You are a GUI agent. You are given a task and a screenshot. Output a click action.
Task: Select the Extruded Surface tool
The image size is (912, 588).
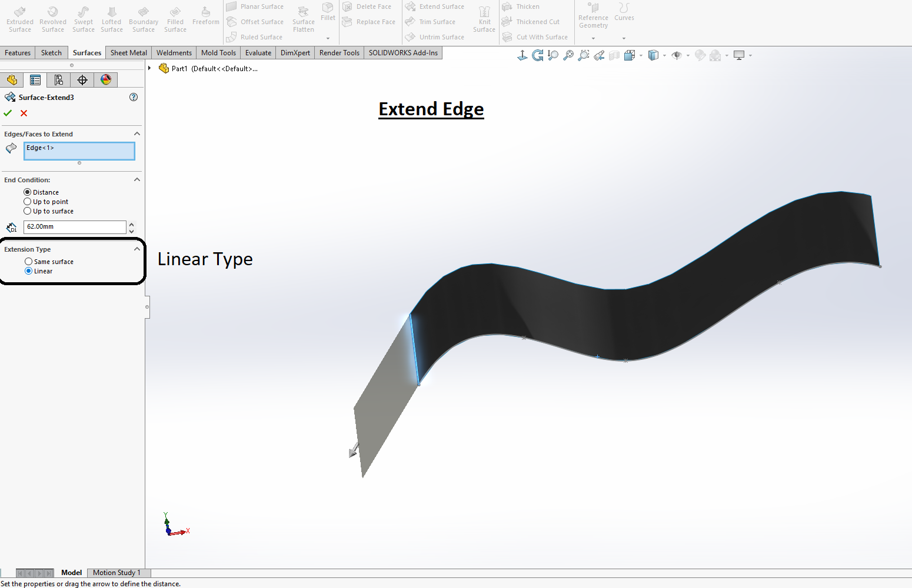tap(19, 19)
